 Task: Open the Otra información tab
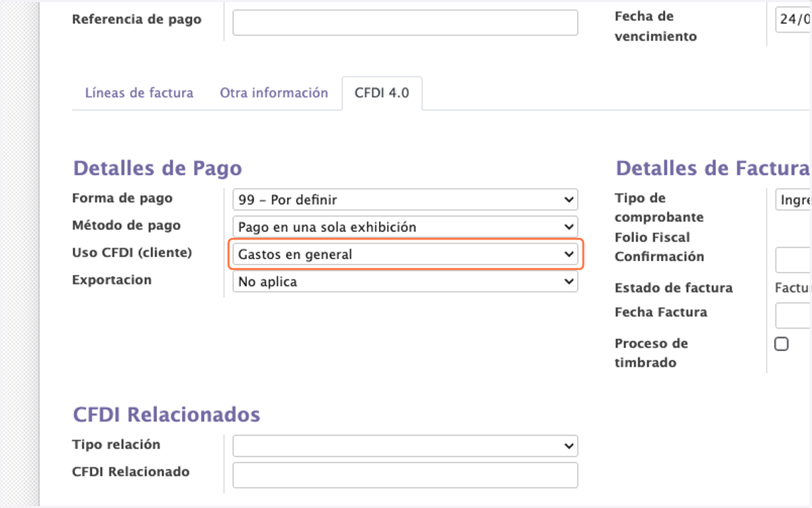[274, 93]
